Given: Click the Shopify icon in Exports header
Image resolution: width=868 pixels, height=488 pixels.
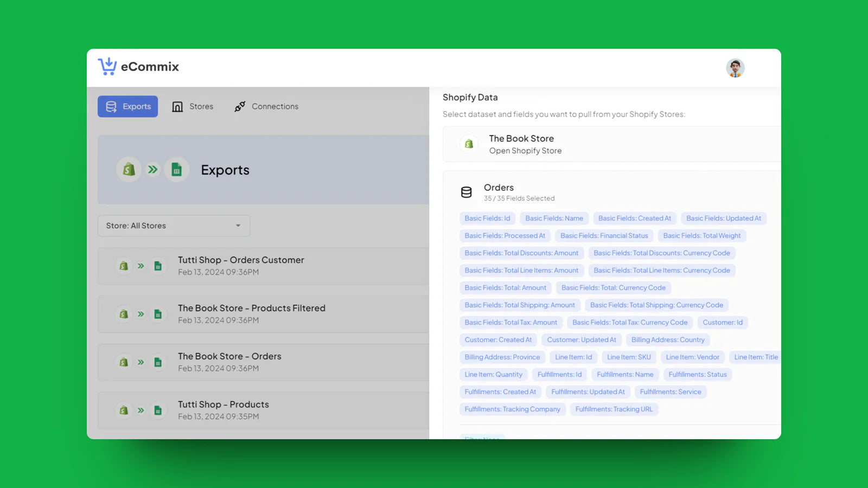Looking at the screenshot, I should point(129,170).
